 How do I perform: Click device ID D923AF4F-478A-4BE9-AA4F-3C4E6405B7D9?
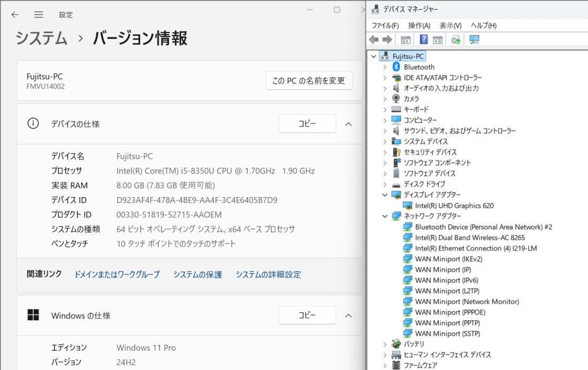[197, 200]
